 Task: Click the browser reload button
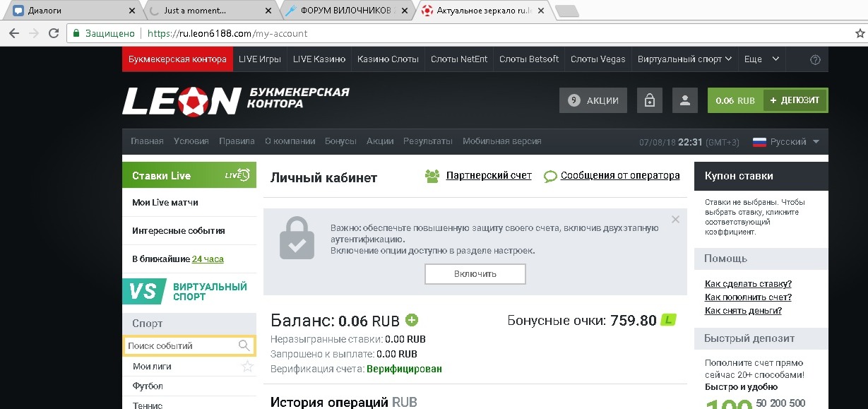(54, 33)
